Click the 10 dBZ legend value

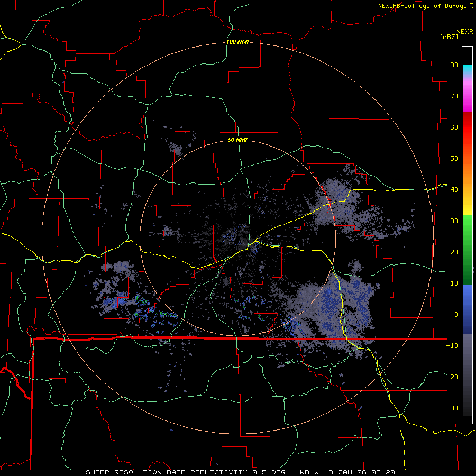point(454,283)
